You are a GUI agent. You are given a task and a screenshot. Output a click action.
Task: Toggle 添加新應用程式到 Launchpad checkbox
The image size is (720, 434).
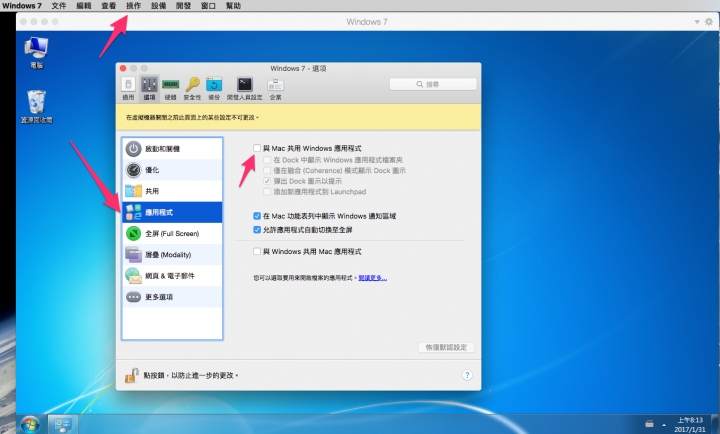tap(267, 192)
